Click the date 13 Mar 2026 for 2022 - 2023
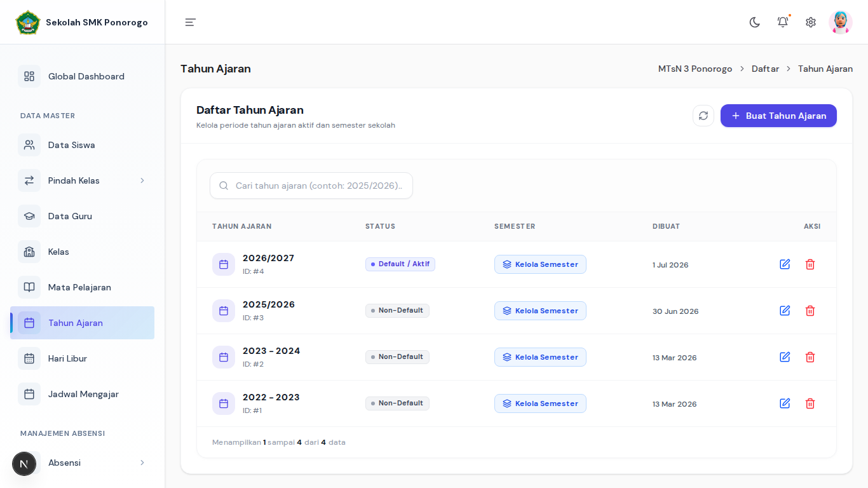 (x=674, y=404)
